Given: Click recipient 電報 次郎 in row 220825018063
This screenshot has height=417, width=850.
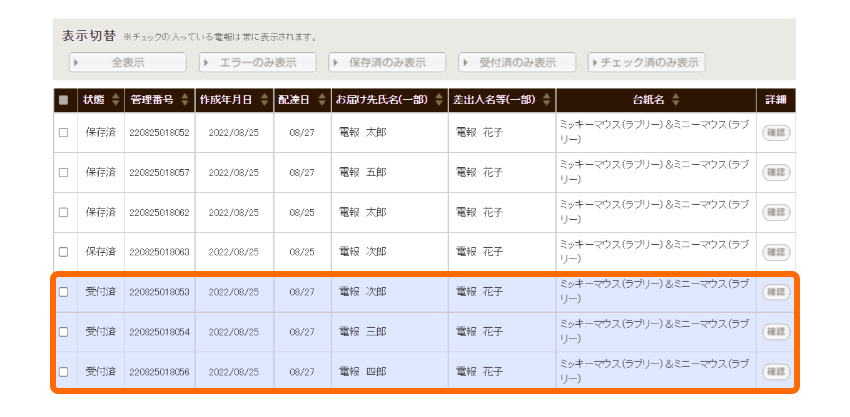Looking at the screenshot, I should 363,252.
